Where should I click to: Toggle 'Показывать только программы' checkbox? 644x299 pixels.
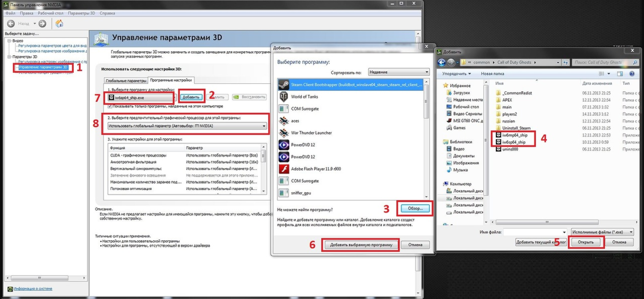(x=110, y=106)
